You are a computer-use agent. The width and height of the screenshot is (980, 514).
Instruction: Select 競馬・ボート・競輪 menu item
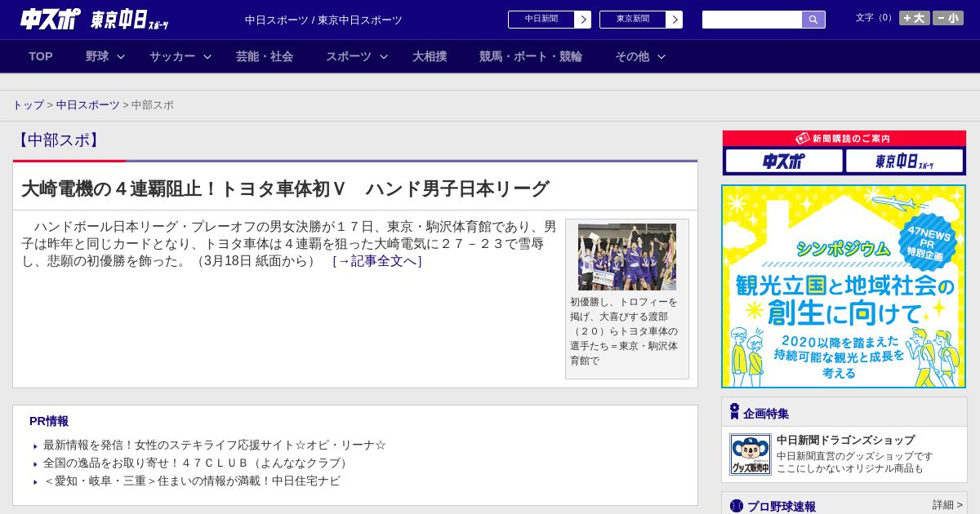[531, 56]
